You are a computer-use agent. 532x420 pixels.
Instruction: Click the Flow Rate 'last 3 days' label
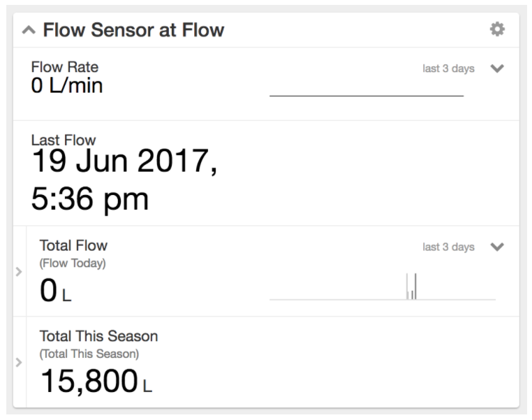point(448,68)
